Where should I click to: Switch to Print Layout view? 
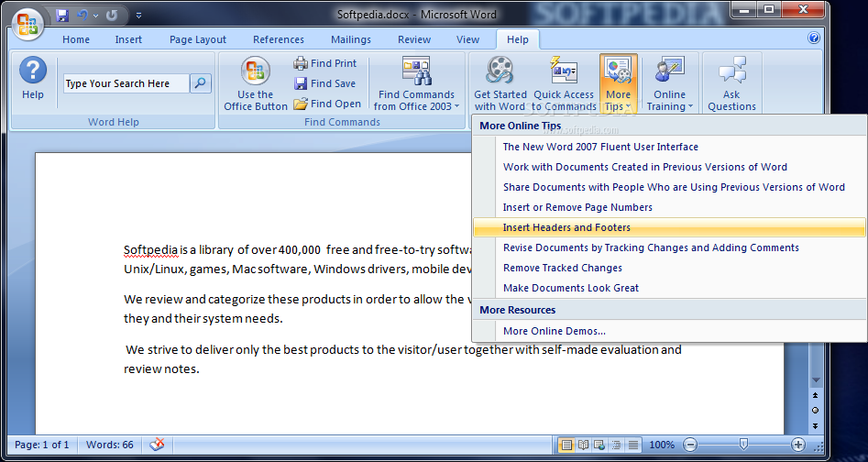coord(566,445)
